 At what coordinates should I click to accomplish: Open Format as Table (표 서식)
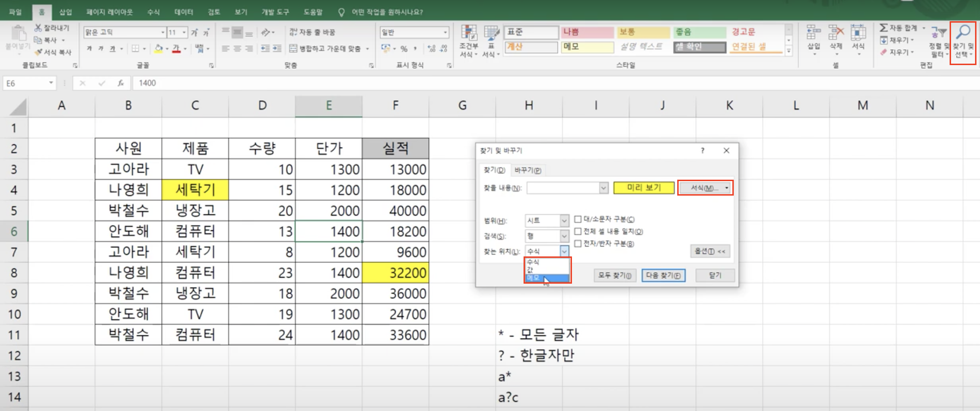point(491,41)
